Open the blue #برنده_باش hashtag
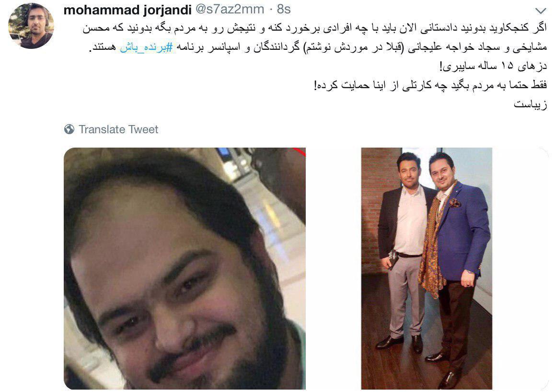Viewport: 554px width, 392px height. pos(146,47)
